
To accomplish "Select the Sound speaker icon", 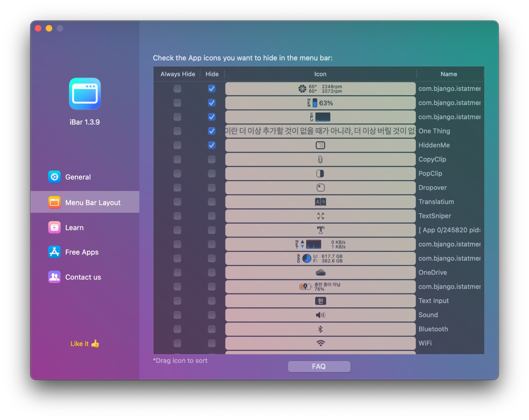I will (320, 315).
